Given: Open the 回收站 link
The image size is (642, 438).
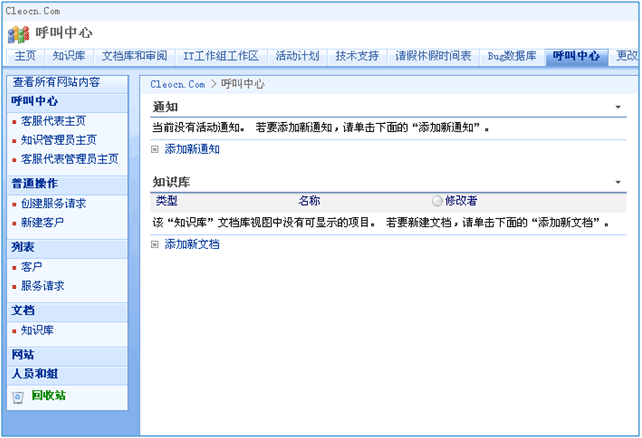Looking at the screenshot, I should 49,395.
